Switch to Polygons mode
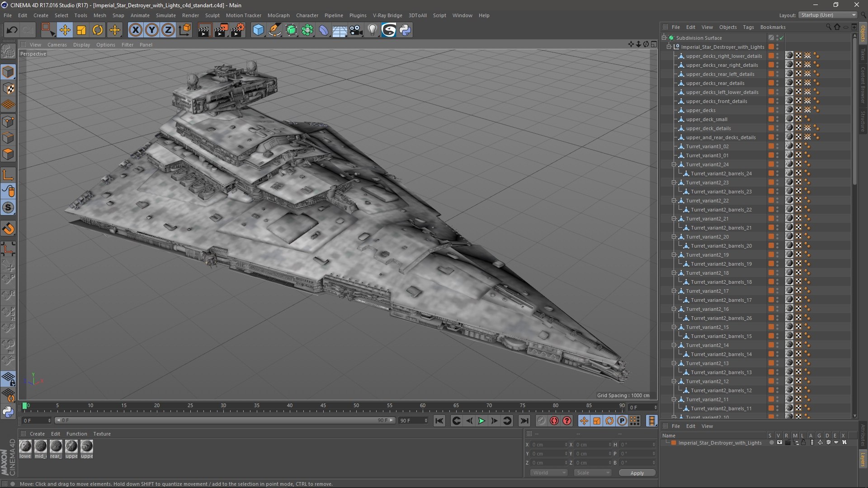Viewport: 868px width, 488px height. pyautogui.click(x=8, y=154)
